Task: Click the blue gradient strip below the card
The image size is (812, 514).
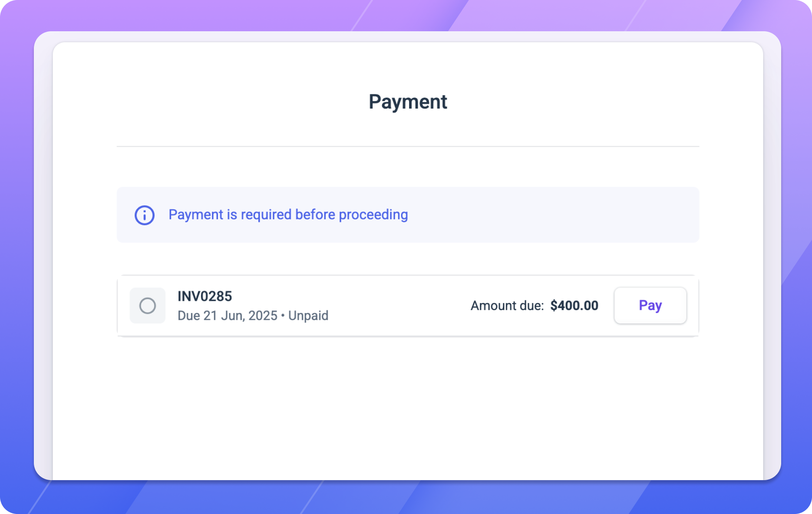Action: point(408,497)
